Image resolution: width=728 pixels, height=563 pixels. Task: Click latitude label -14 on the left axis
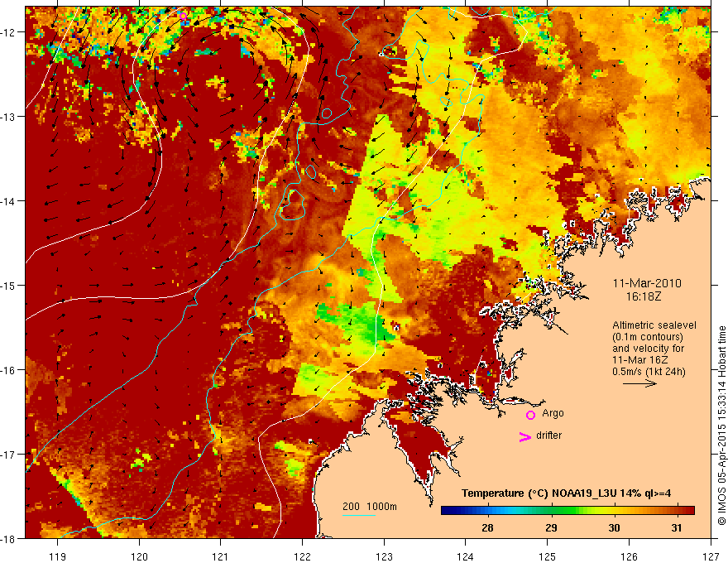pos(8,201)
